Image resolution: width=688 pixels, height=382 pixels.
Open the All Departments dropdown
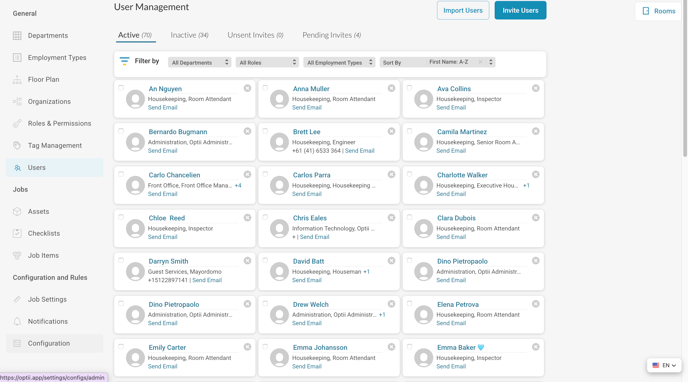[200, 62]
